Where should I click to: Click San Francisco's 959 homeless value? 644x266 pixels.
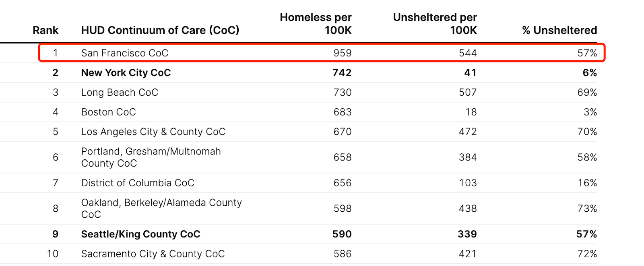coord(343,53)
